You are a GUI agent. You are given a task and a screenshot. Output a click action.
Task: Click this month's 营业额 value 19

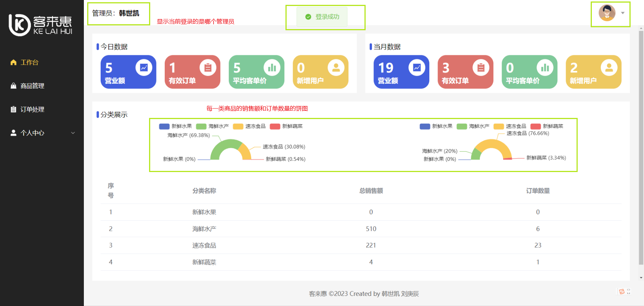(386, 68)
